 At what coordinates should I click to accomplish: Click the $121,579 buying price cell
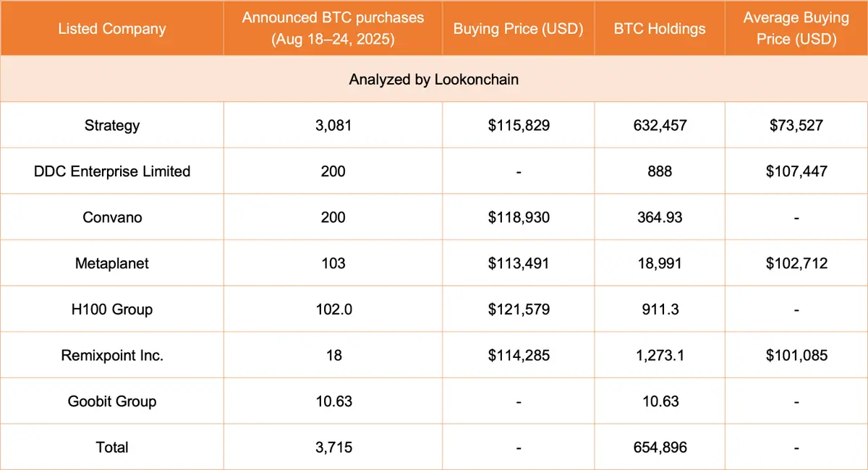point(519,309)
